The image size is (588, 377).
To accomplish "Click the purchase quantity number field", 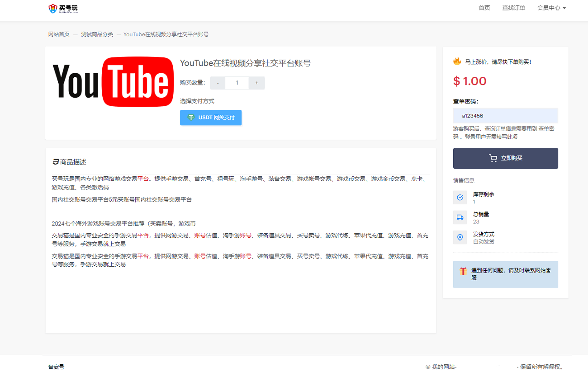I will (237, 83).
